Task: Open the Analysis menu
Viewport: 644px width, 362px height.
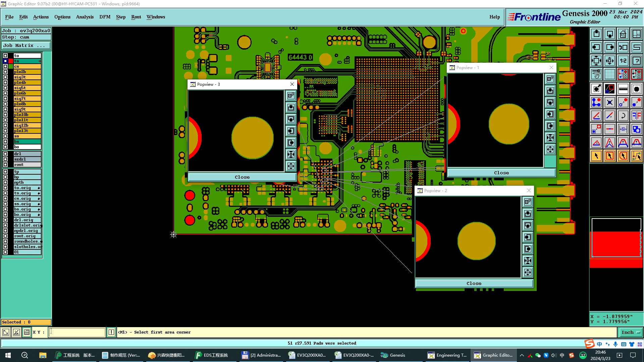Action: click(85, 17)
